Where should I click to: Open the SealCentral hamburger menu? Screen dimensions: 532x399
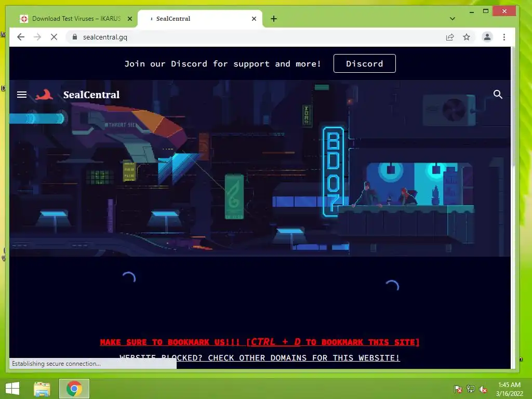point(22,95)
